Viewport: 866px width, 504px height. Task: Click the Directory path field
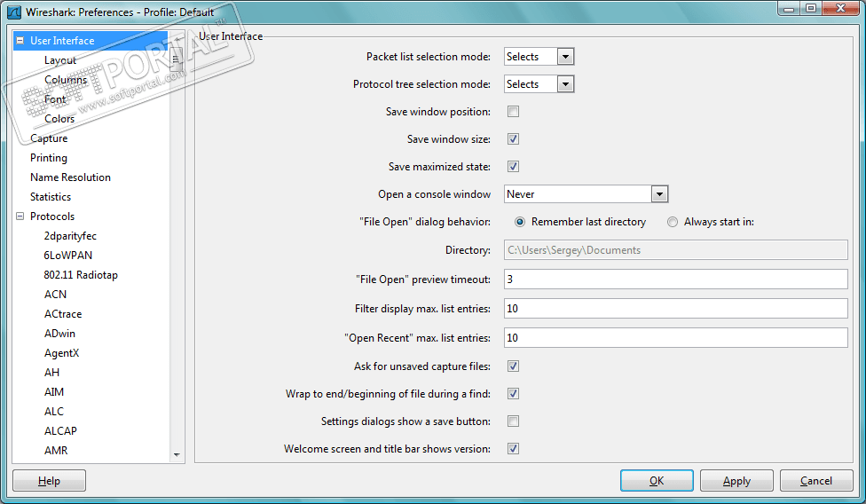(675, 250)
